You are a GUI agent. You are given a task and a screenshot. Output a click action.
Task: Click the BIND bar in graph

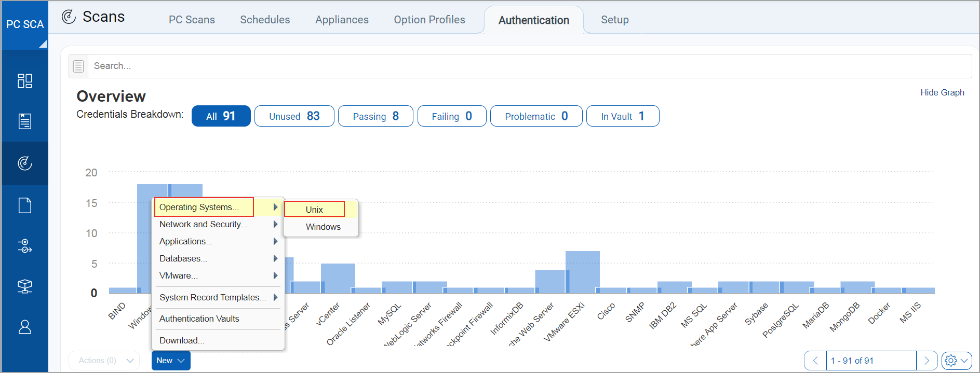[x=124, y=291]
